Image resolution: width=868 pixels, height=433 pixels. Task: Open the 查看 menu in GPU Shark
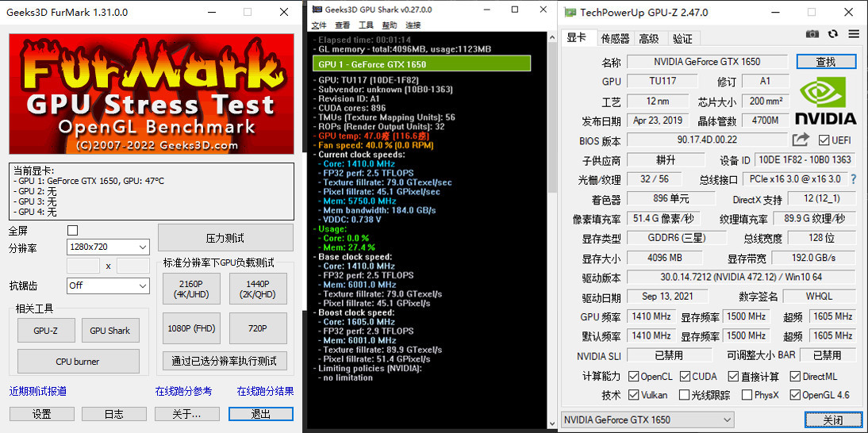point(343,25)
